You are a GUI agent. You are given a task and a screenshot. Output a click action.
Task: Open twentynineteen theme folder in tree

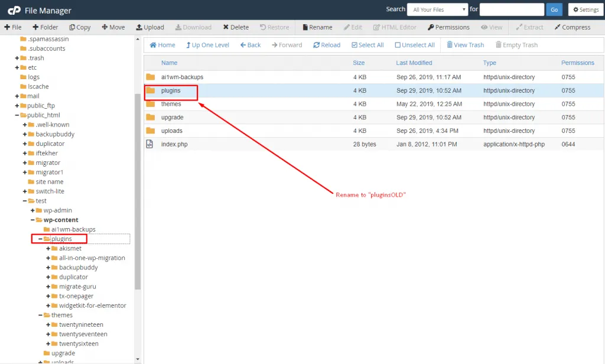click(81, 324)
